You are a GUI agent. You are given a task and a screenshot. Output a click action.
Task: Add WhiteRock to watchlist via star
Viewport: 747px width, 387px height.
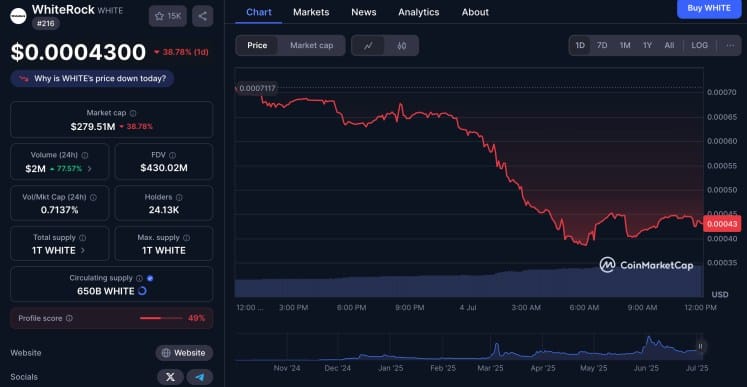tap(168, 16)
